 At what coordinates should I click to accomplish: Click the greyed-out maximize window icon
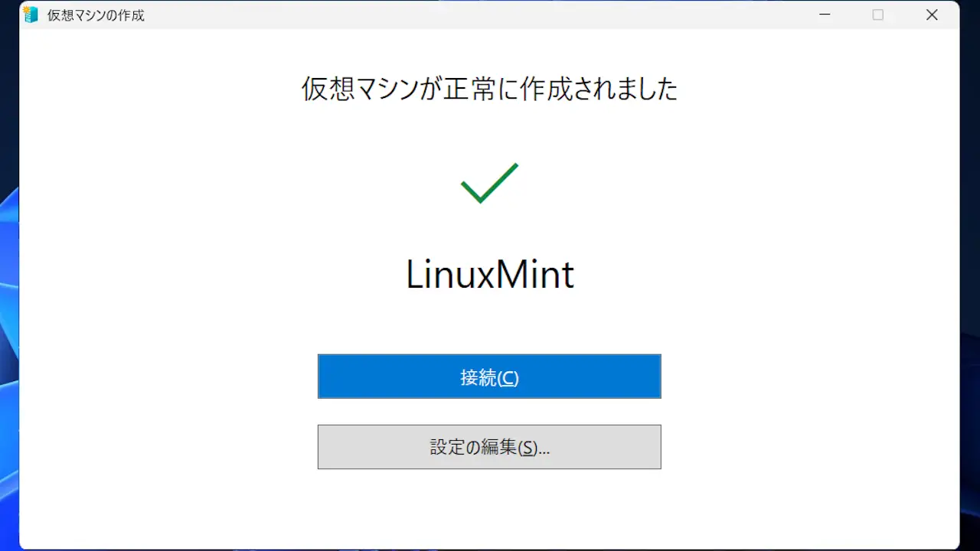(x=878, y=15)
